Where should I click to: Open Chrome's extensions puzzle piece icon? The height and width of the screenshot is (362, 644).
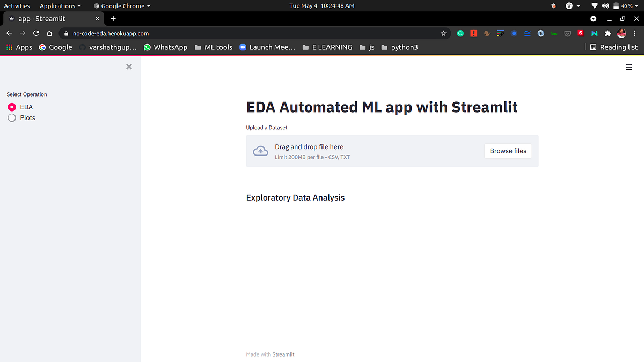point(608,33)
